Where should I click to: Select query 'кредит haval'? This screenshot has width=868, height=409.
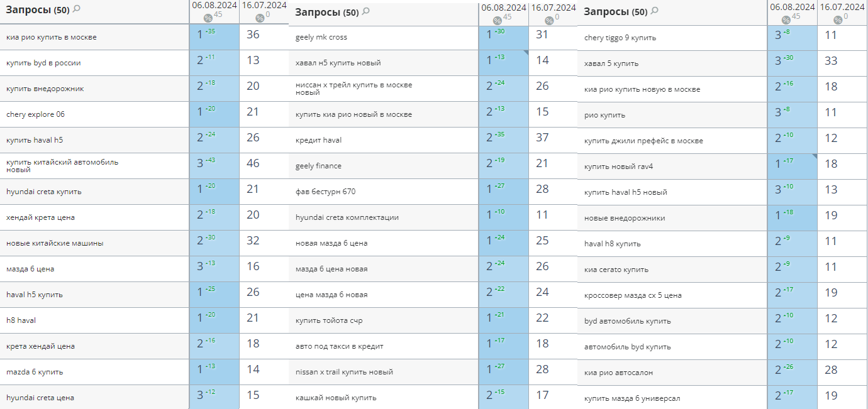(318, 140)
